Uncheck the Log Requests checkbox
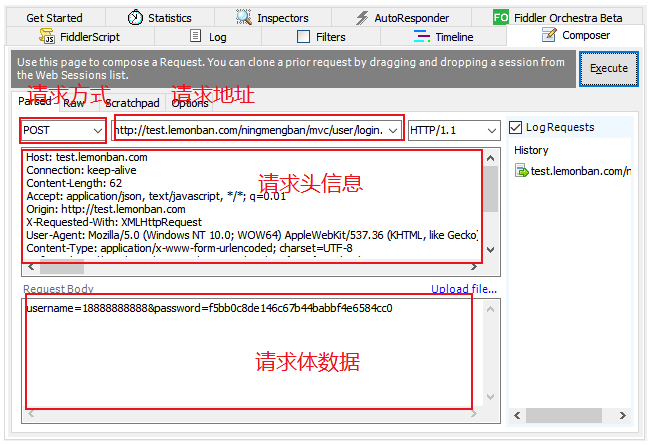 coord(515,127)
